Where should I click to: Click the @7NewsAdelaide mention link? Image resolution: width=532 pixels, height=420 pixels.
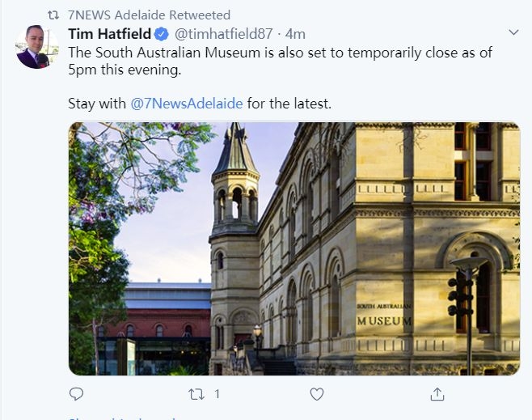click(187, 104)
